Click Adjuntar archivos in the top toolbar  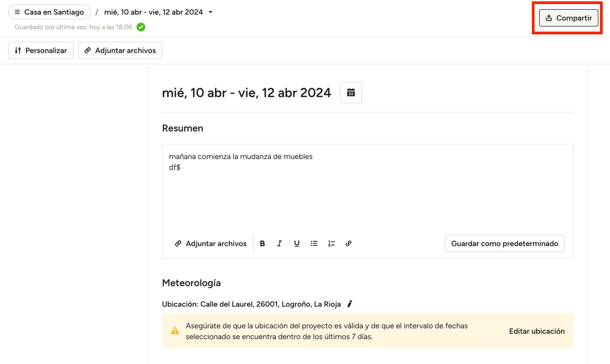click(120, 50)
